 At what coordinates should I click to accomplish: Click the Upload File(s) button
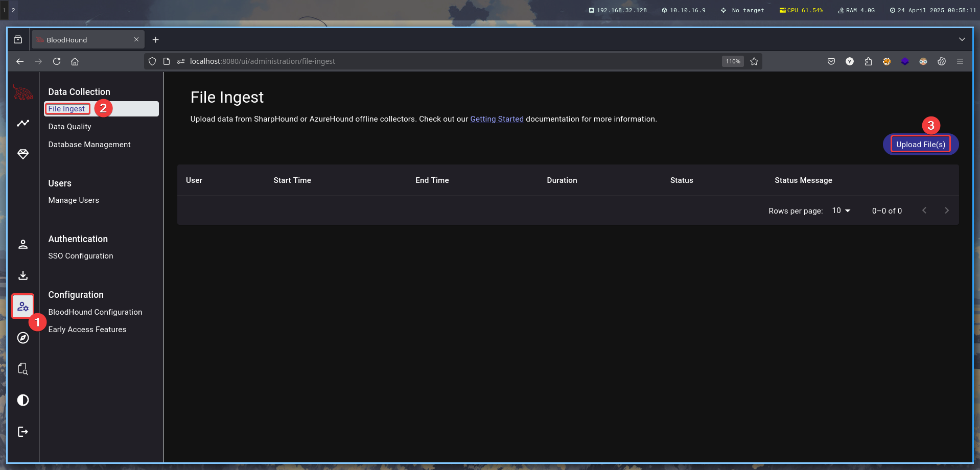point(920,145)
